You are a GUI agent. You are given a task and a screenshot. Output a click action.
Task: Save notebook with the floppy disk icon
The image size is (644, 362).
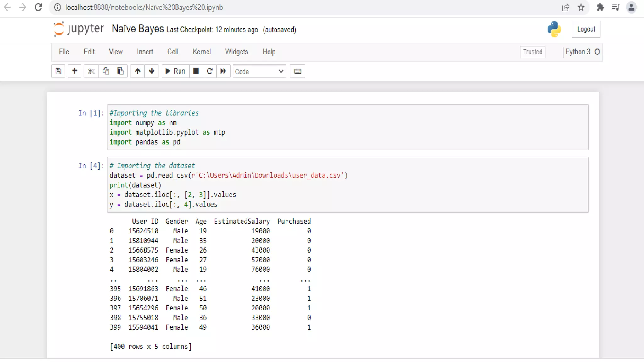tap(58, 71)
